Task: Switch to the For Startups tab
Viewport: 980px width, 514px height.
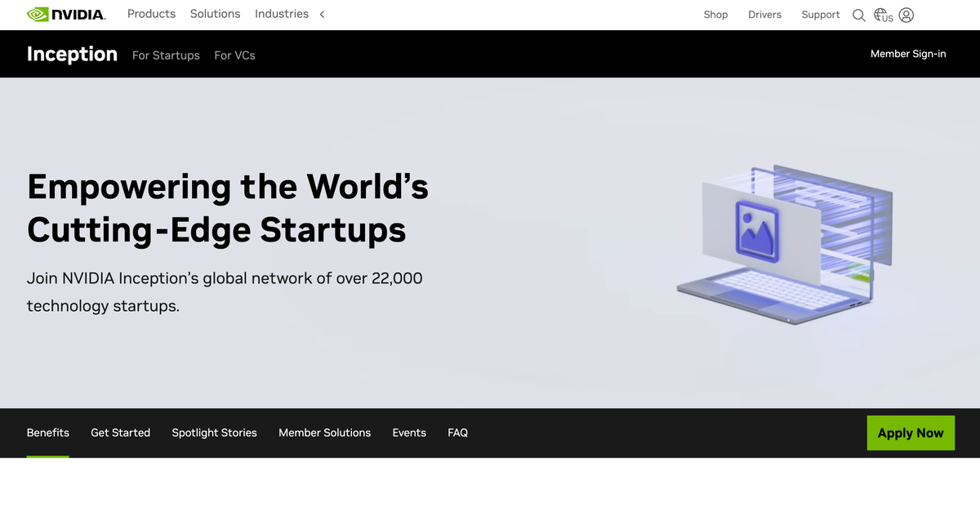Action: (166, 55)
